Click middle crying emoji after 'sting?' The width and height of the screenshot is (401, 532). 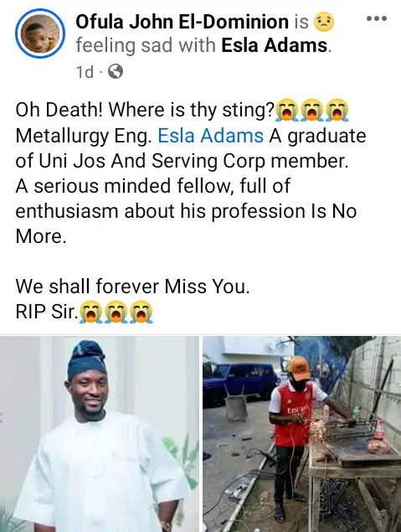tap(312, 111)
